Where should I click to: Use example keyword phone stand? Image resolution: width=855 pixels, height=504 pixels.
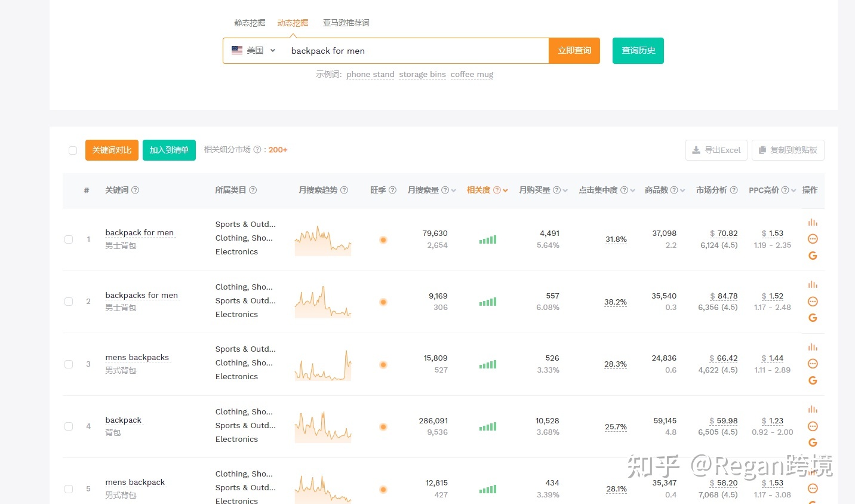pyautogui.click(x=370, y=75)
